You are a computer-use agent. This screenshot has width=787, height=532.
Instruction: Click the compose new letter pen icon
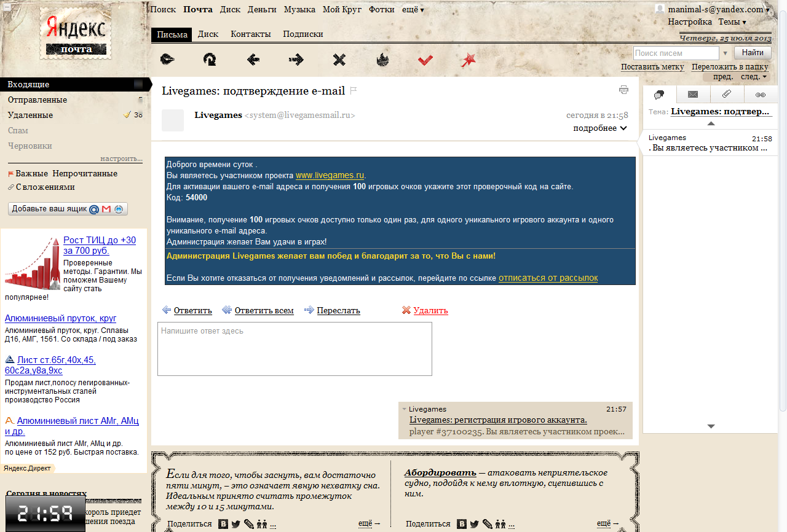pyautogui.click(x=167, y=60)
